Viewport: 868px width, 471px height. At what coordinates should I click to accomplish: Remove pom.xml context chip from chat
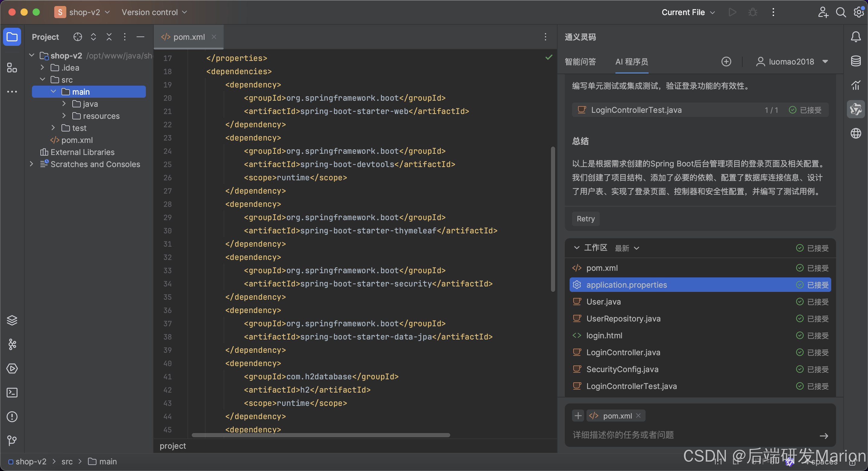pos(638,416)
